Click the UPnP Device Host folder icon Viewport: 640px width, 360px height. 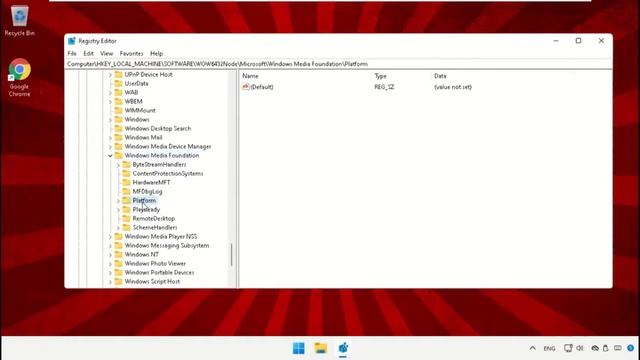[118, 74]
